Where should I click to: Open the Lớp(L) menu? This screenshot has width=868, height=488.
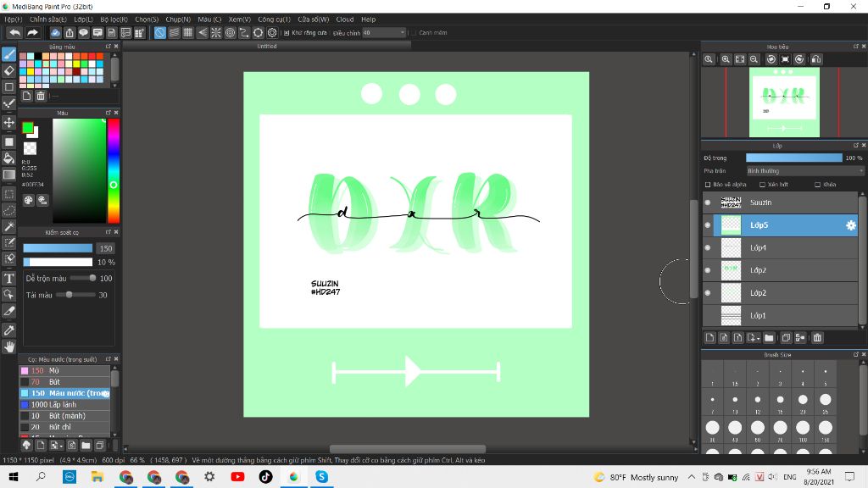pos(84,19)
